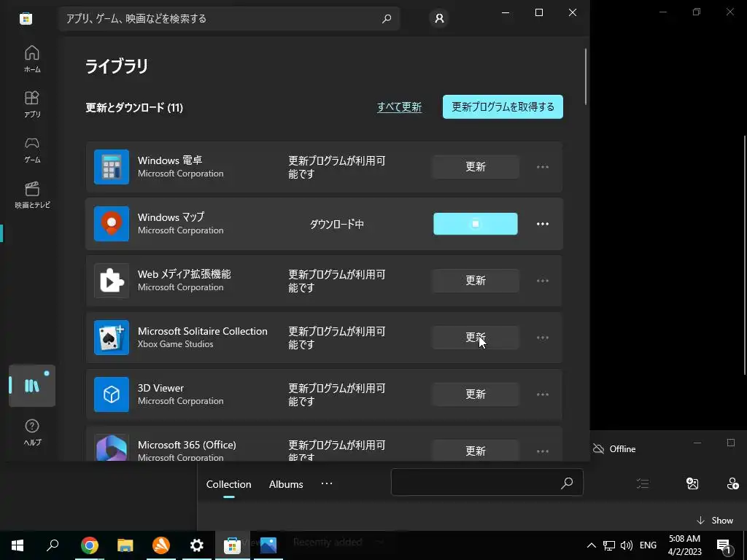Open more options for Microsoft Solitaire Collection
This screenshot has height=560, width=747.
(x=543, y=338)
